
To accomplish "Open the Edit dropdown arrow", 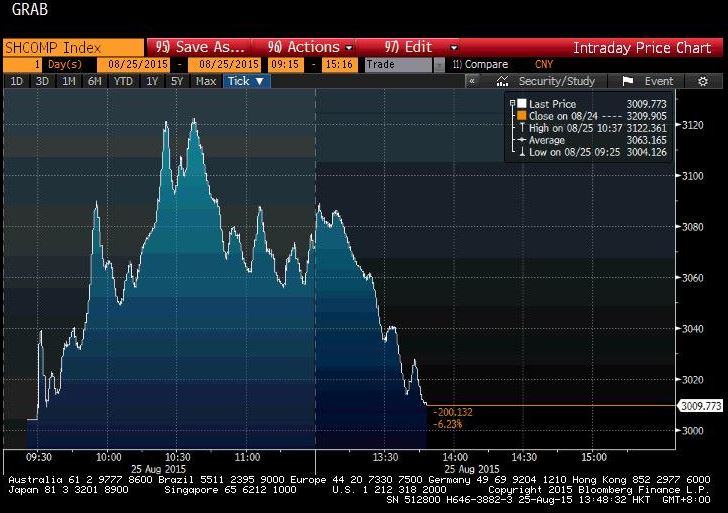I will pos(454,47).
